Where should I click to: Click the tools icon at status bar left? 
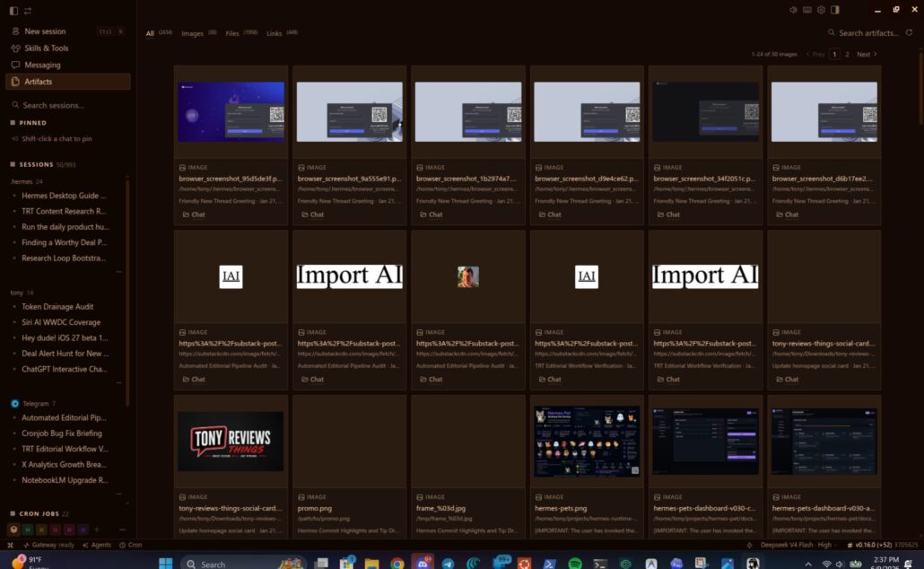(x=10, y=545)
